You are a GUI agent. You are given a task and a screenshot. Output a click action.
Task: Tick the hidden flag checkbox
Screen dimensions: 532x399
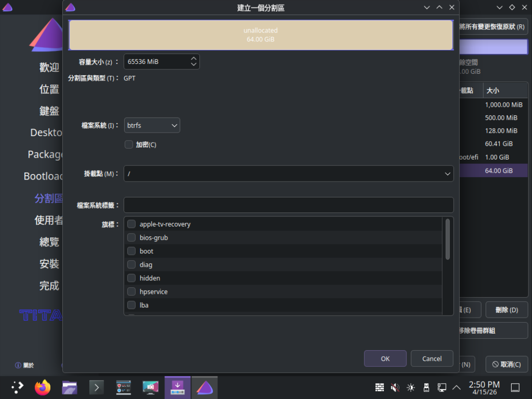(132, 278)
